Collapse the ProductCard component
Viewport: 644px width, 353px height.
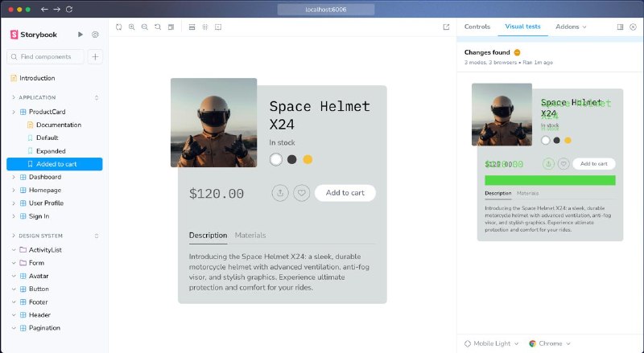[14, 112]
